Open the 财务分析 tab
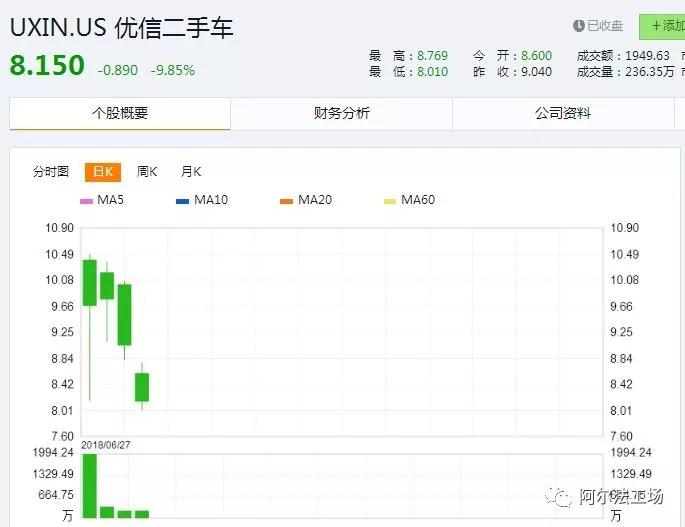This screenshot has height=527, width=685. coord(341,113)
